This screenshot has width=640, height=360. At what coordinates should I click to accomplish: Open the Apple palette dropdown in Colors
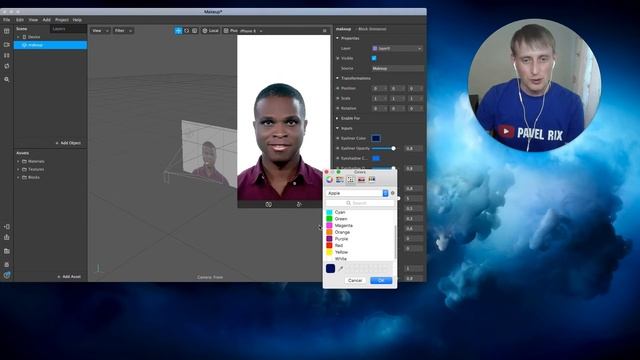(x=357, y=193)
